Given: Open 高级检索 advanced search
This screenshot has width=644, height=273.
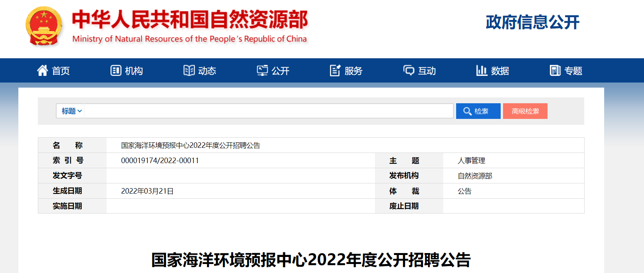Looking at the screenshot, I should [x=525, y=111].
